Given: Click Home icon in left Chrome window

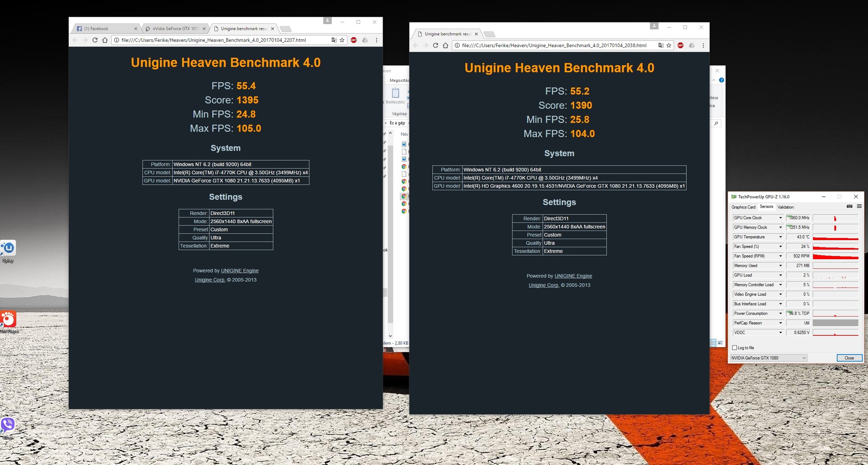Looking at the screenshot, I should click(105, 40).
